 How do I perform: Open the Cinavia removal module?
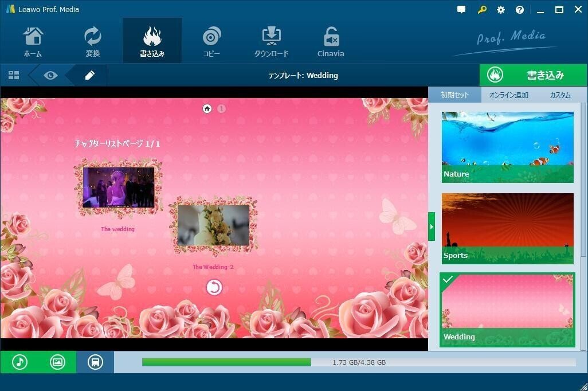[x=331, y=41]
